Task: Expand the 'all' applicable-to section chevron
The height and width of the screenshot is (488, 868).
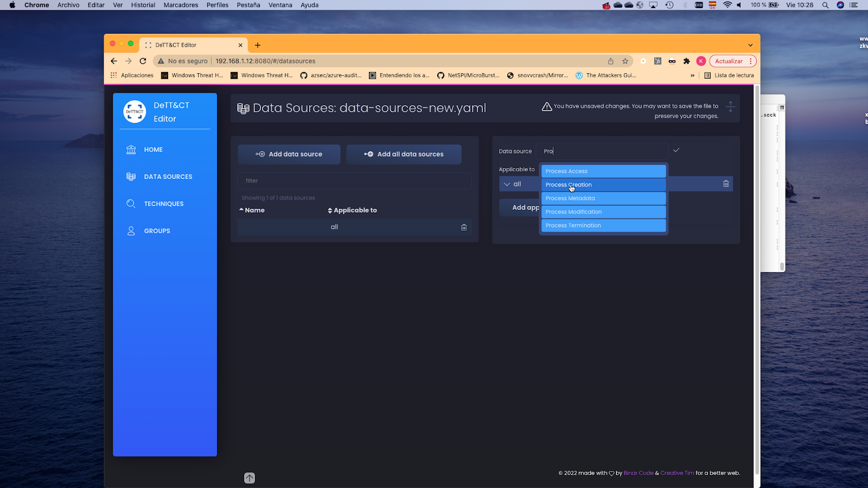Action: point(507,184)
